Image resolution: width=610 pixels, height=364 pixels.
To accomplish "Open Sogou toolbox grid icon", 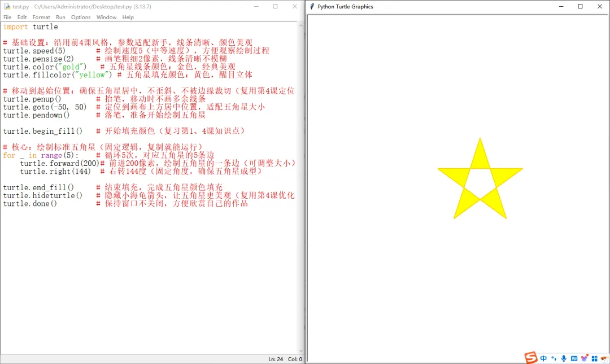I will point(594,358).
